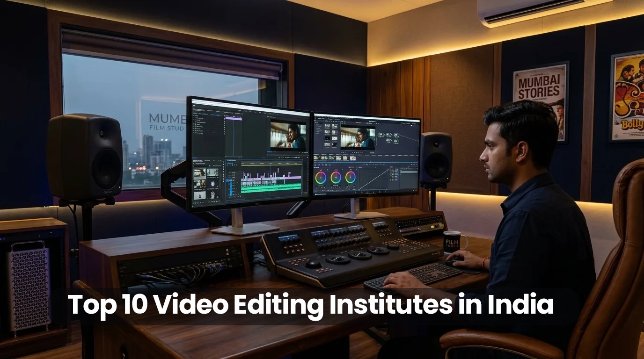The height and width of the screenshot is (359, 644).
Task: Select the rightmost Gain color wheel
Action: [351, 177]
